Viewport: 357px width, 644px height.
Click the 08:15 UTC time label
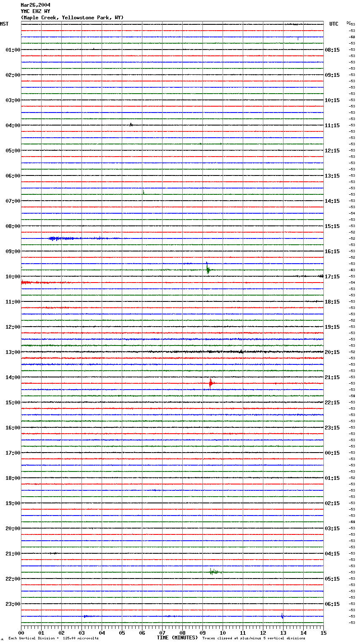(332, 50)
